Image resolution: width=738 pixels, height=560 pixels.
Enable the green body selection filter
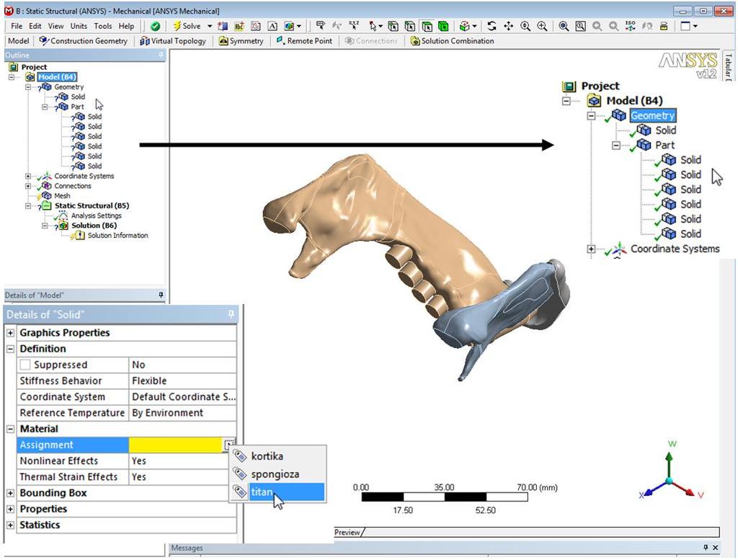click(443, 27)
